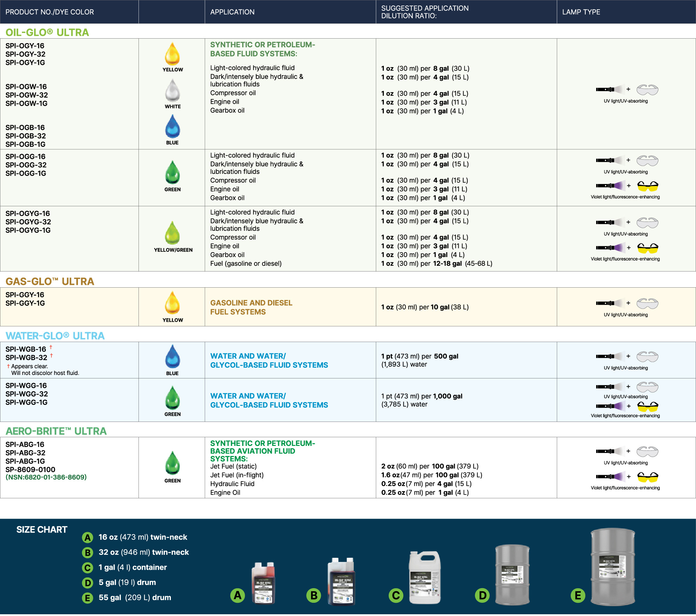Viewport: 696px width, 616px height.
Task: Click the LAMP TYPE column header
Action: (581, 12)
